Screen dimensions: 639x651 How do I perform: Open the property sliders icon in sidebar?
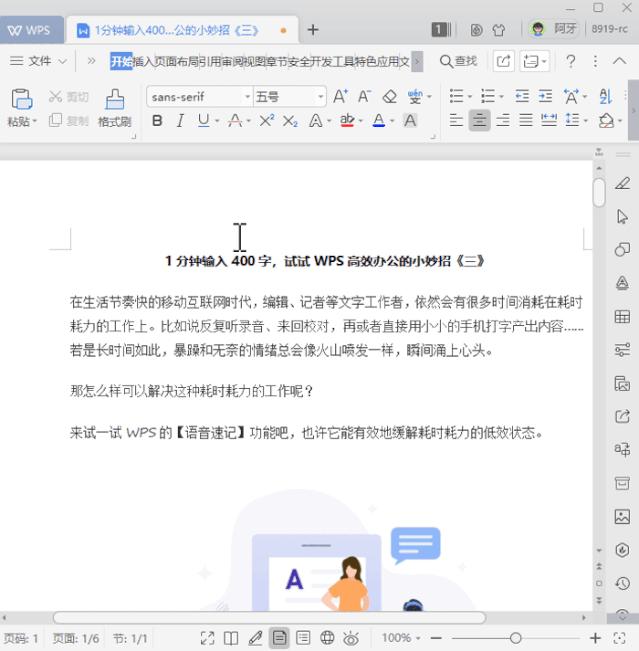[x=622, y=350]
